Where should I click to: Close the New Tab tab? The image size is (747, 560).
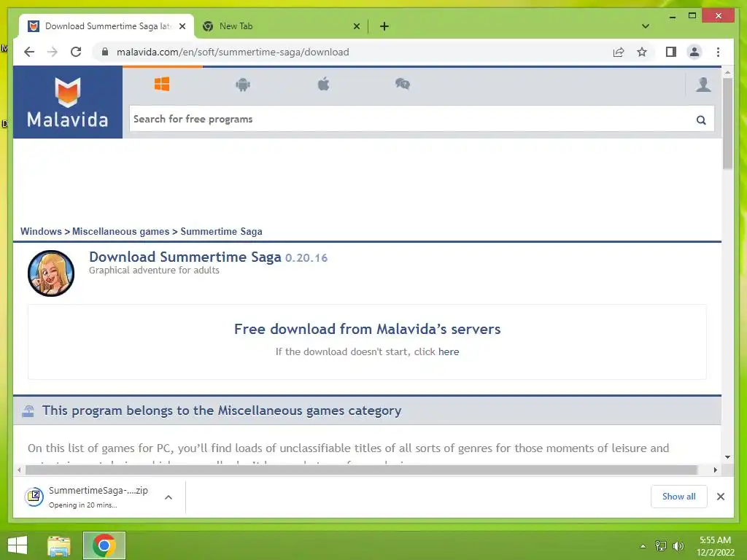pyautogui.click(x=356, y=26)
